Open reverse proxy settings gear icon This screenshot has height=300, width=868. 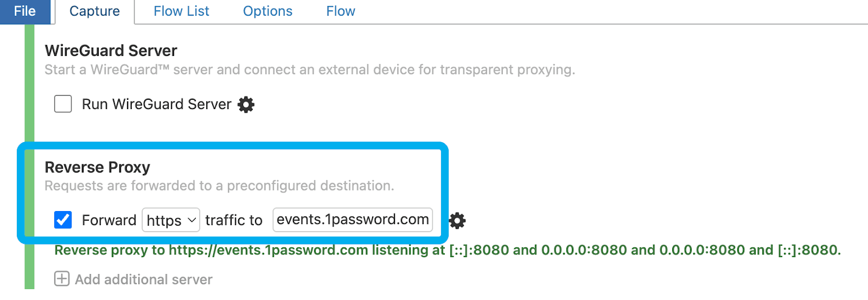pos(457,221)
